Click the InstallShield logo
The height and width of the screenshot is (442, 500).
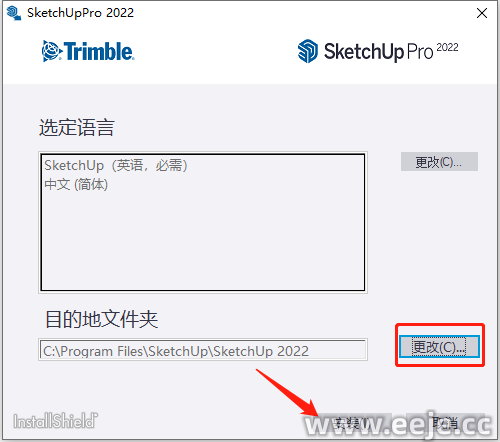coord(55,420)
